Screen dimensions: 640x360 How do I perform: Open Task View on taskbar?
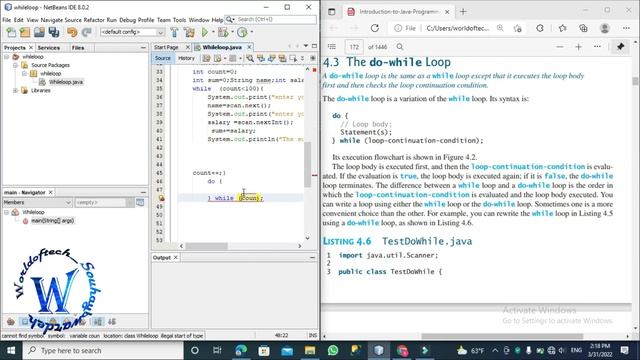(217, 350)
